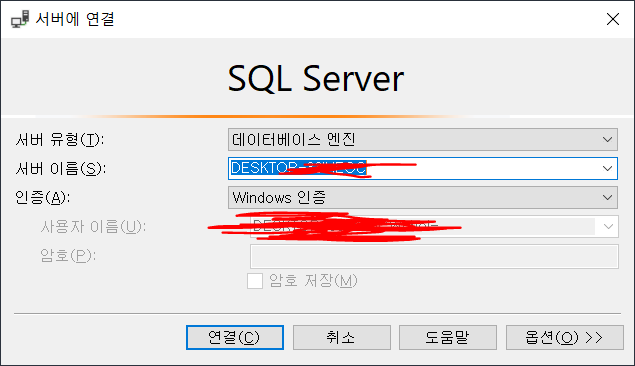Click the 인증(A) label
This screenshot has width=635, height=366.
[x=43, y=198]
